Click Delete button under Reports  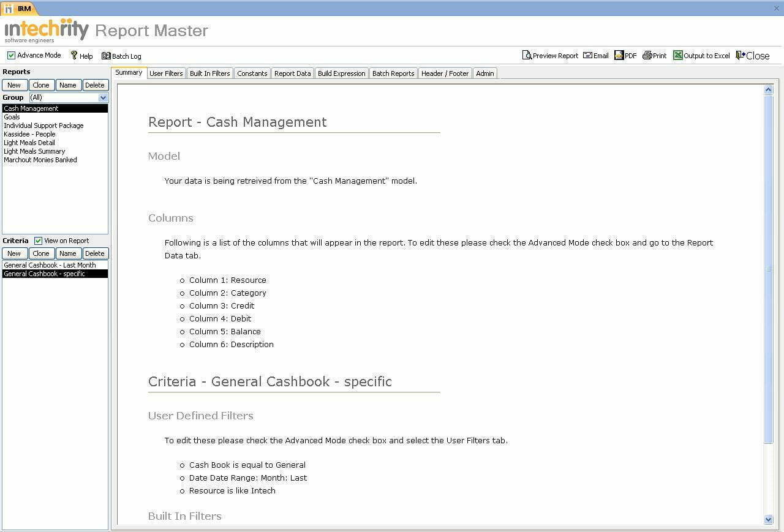tap(95, 85)
